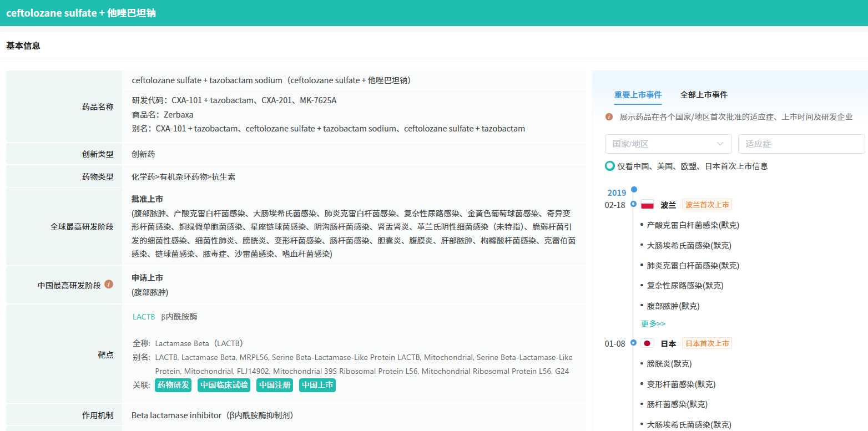Screen dimensions: 868x431
Task: Click the Poland flag icon
Action: (x=647, y=205)
